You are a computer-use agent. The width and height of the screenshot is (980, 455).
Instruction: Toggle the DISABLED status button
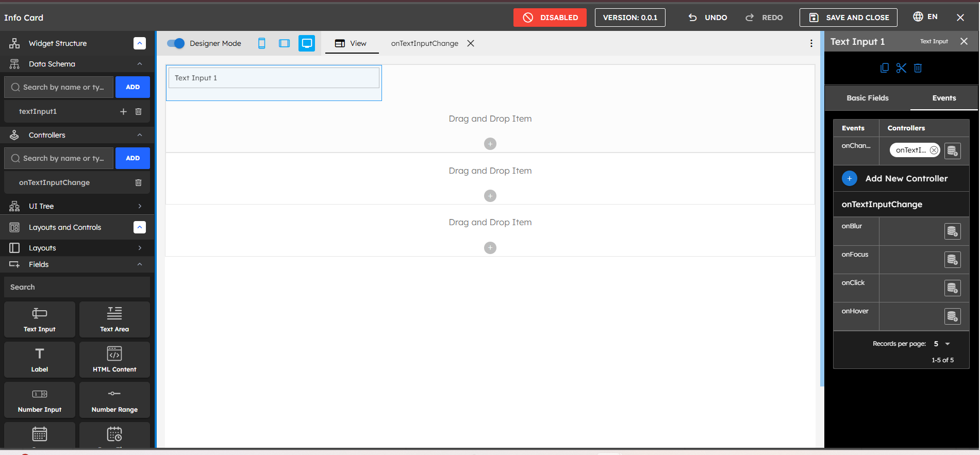[550, 18]
